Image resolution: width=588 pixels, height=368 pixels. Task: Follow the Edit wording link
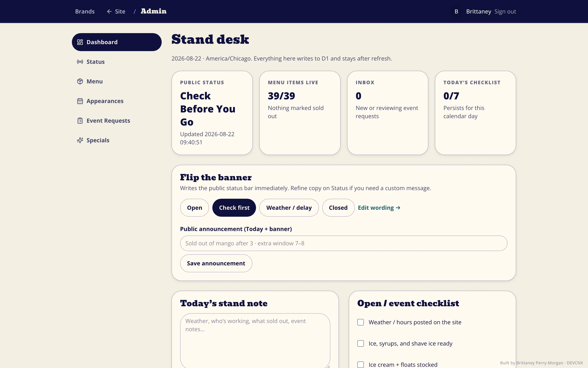point(379,208)
